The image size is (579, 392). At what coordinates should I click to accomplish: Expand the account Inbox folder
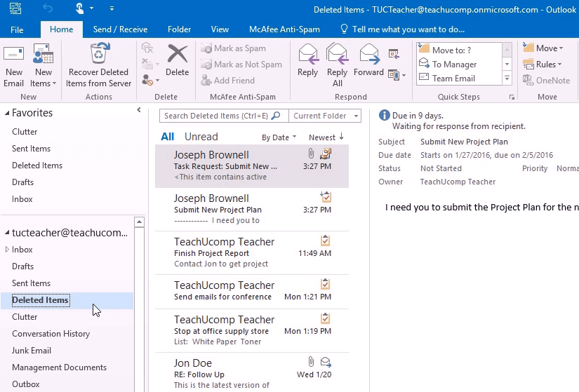coord(7,250)
